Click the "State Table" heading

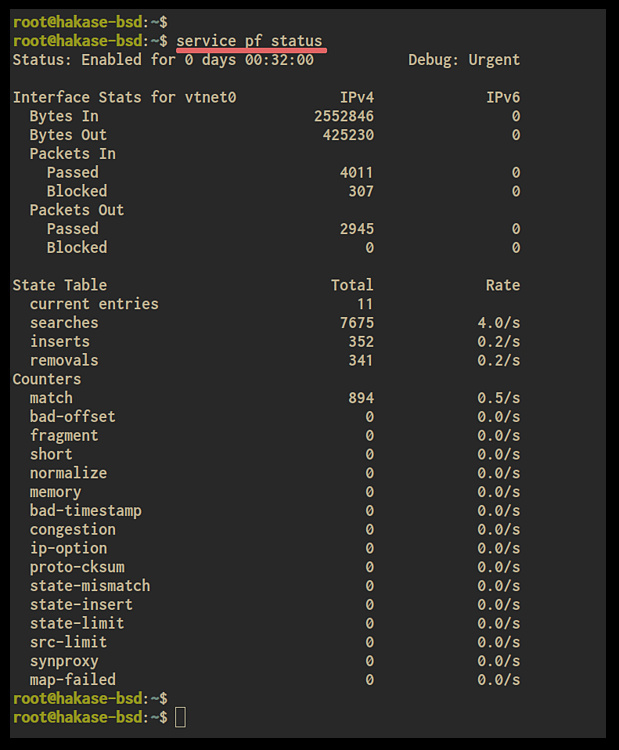[x=59, y=285]
